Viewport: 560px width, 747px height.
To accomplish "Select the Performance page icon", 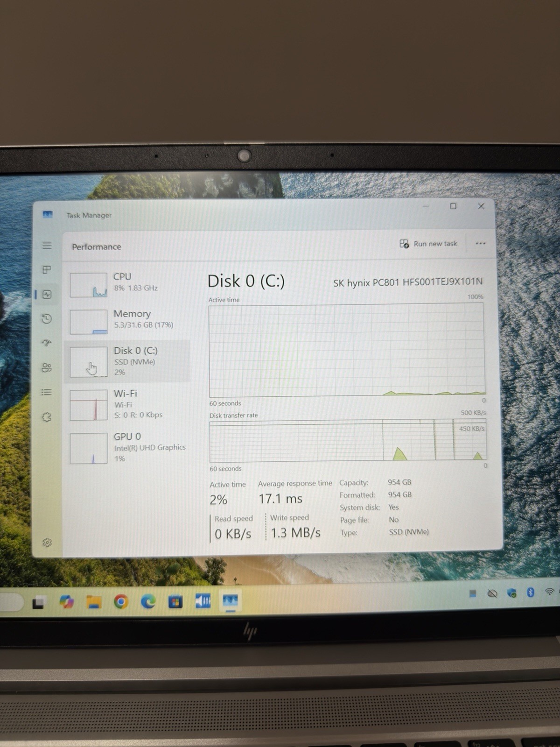I will [47, 295].
